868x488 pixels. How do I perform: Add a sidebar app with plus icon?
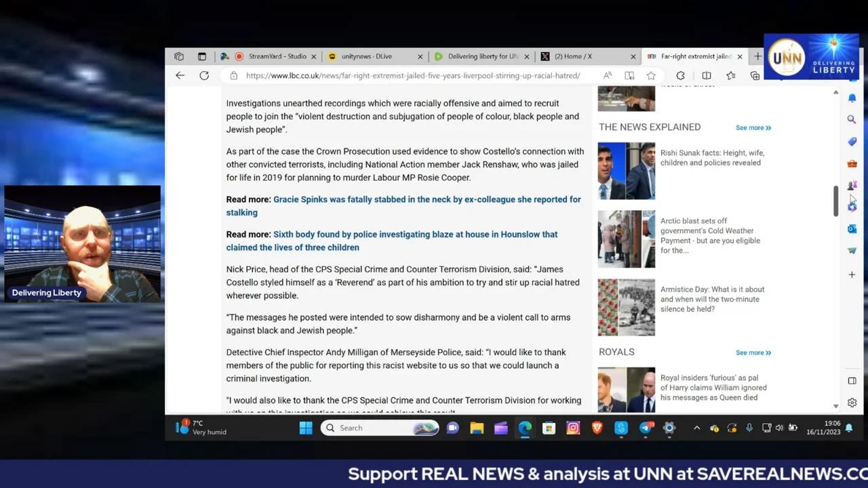click(x=852, y=274)
